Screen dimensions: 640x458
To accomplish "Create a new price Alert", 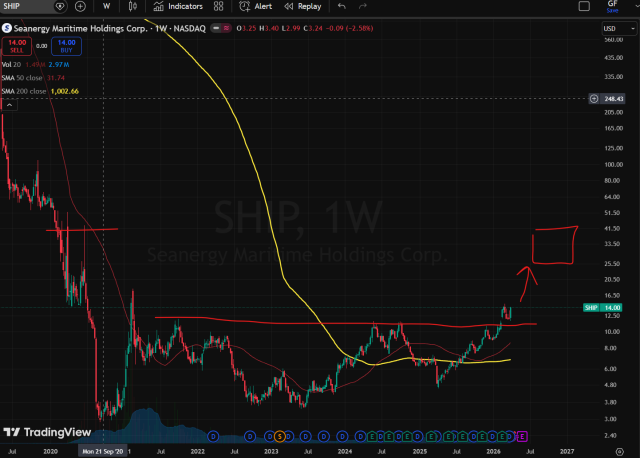I will pos(256,6).
